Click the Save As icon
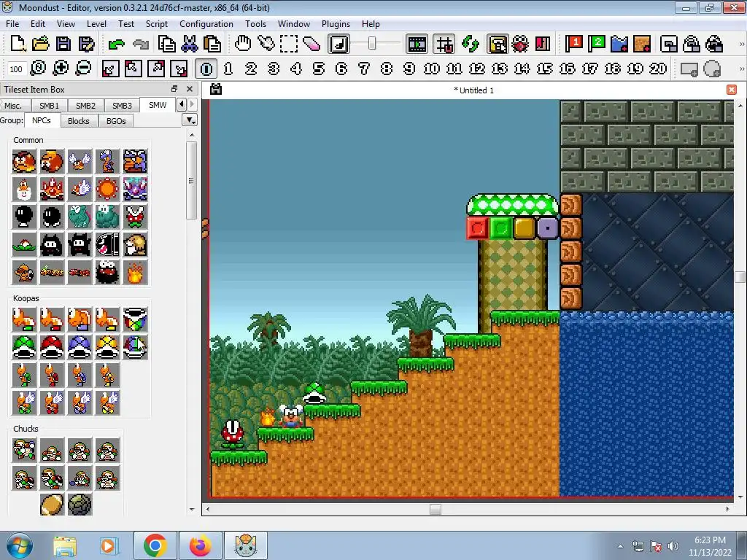The height and width of the screenshot is (560, 747). click(86, 44)
